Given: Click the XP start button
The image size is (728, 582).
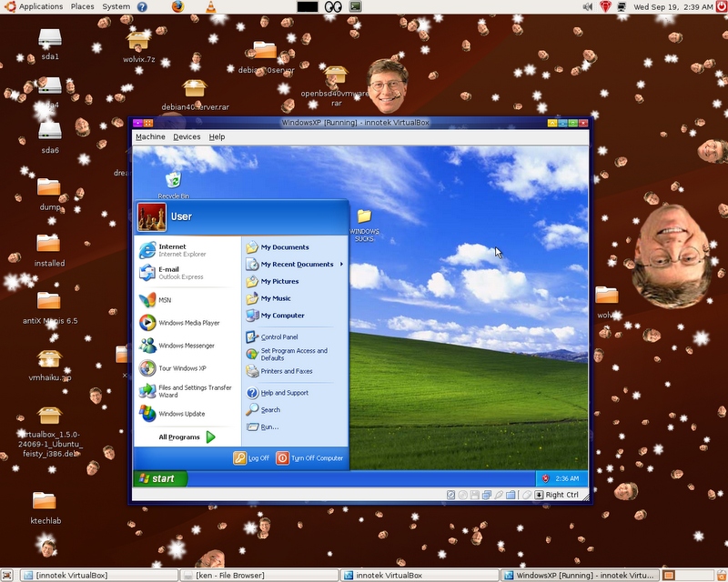Looking at the screenshot, I should pyautogui.click(x=161, y=478).
